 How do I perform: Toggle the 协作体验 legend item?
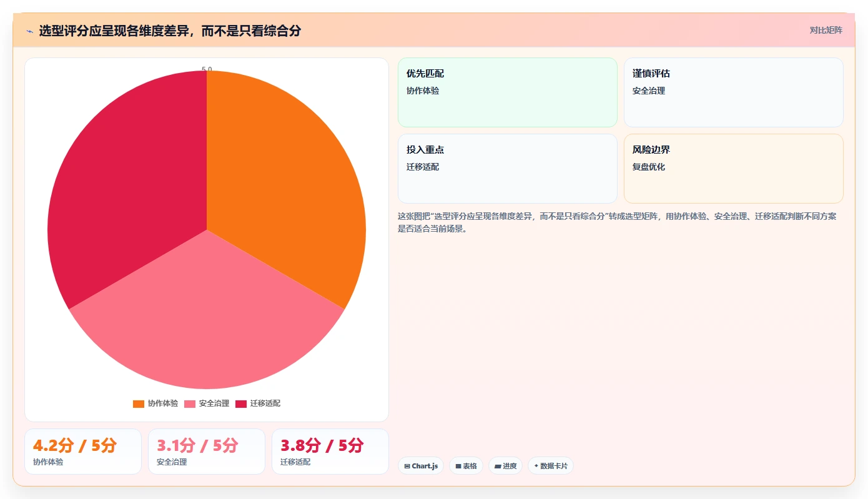coord(155,403)
